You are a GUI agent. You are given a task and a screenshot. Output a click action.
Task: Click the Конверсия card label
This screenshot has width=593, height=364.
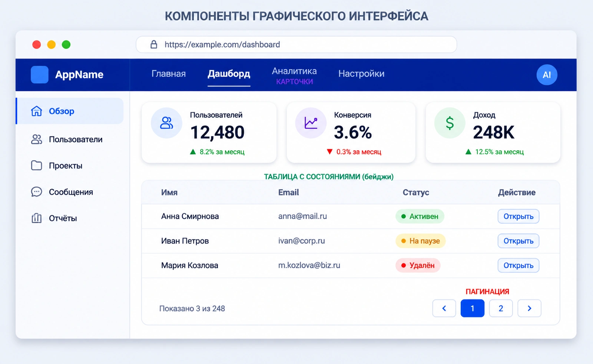tap(352, 115)
